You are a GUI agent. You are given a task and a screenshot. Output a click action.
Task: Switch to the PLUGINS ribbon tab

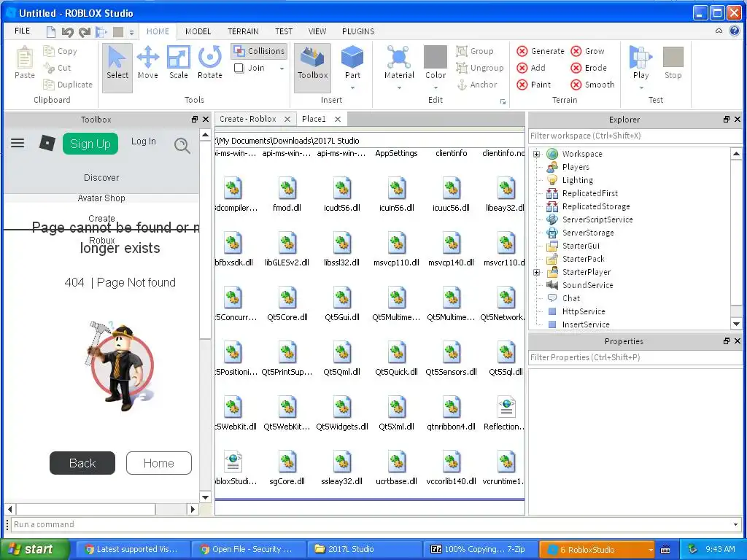(x=357, y=31)
